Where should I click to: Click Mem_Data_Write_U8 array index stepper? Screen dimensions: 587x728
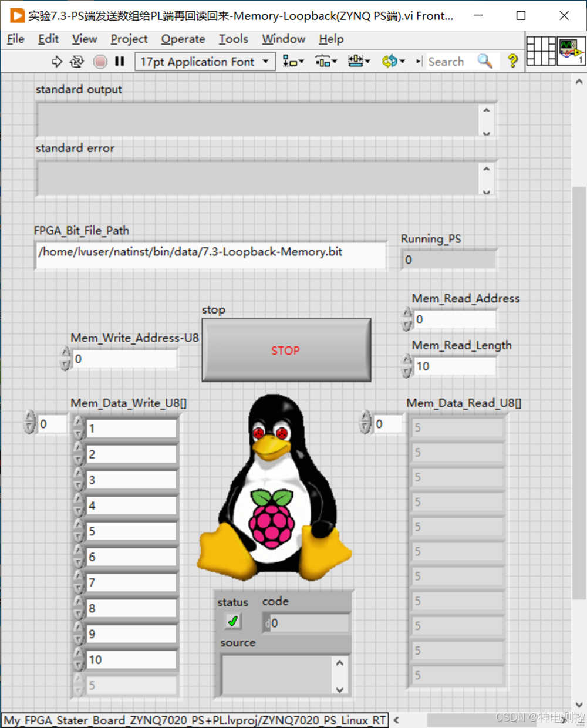30,423
